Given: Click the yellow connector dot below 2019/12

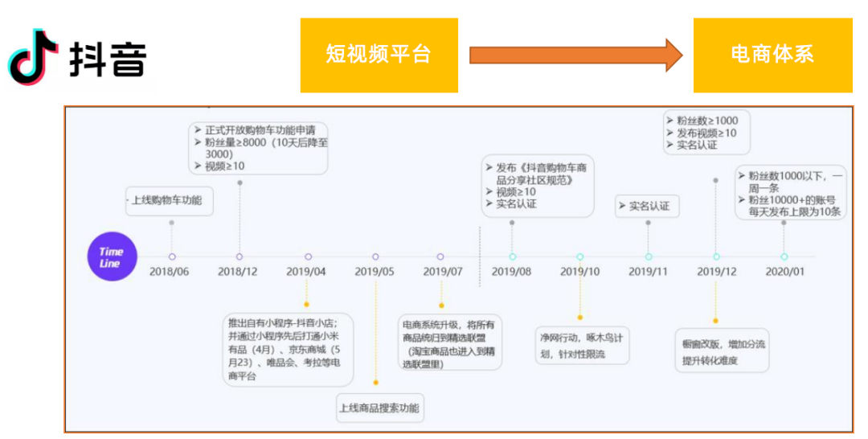Looking at the screenshot, I should [x=716, y=321].
